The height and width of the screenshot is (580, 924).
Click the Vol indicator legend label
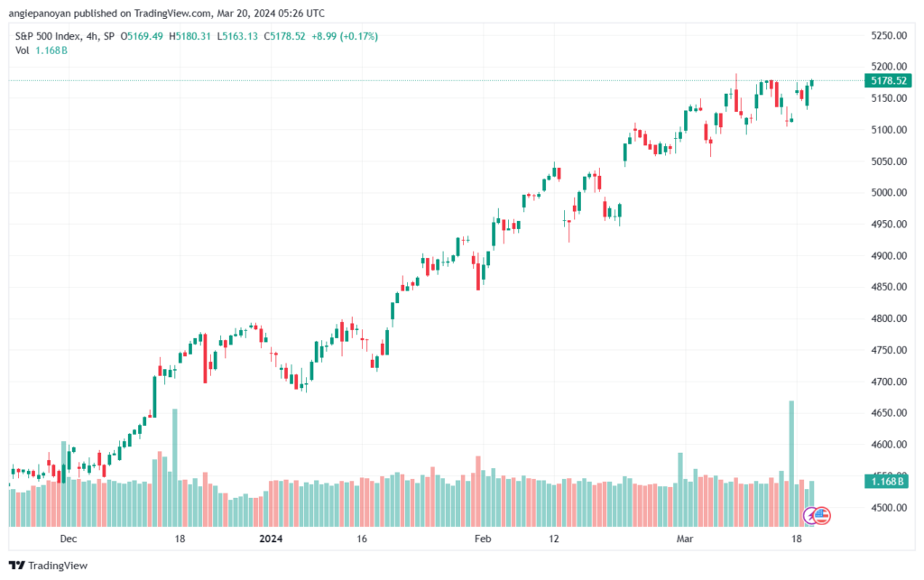pyautogui.click(x=23, y=51)
